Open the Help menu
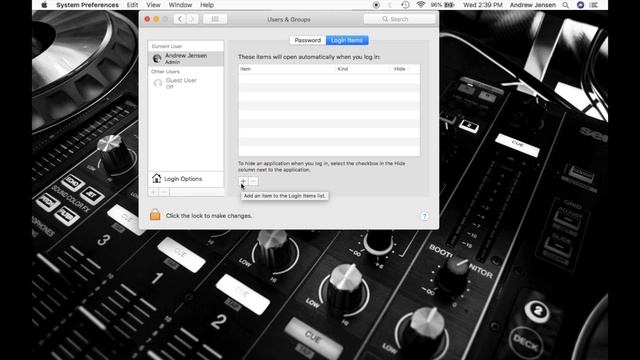This screenshot has height=360, width=640. 207,5
